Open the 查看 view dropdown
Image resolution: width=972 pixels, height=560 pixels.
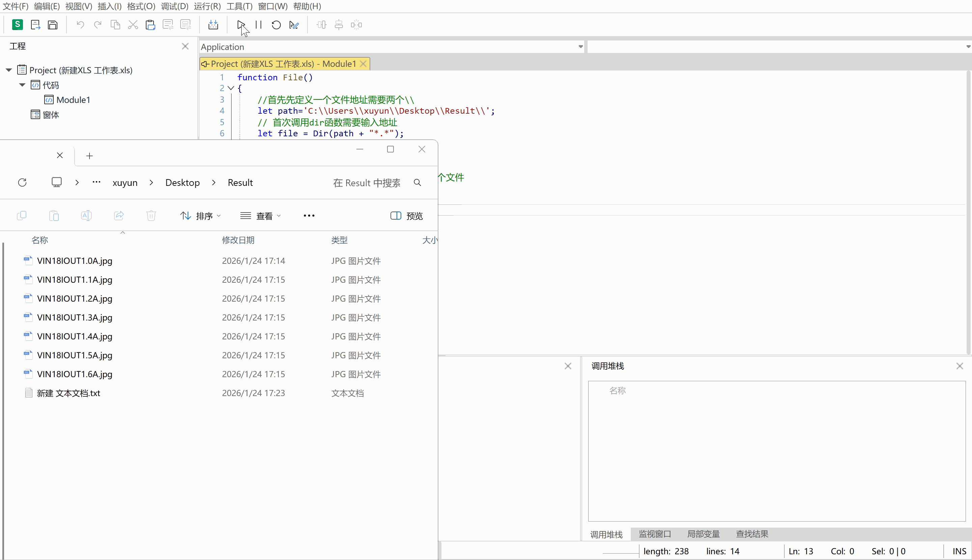(x=261, y=216)
